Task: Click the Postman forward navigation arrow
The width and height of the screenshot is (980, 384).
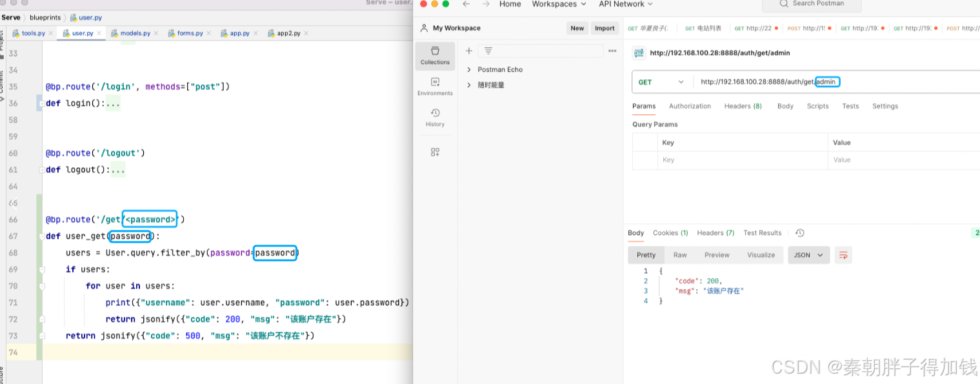Action: 485,4
